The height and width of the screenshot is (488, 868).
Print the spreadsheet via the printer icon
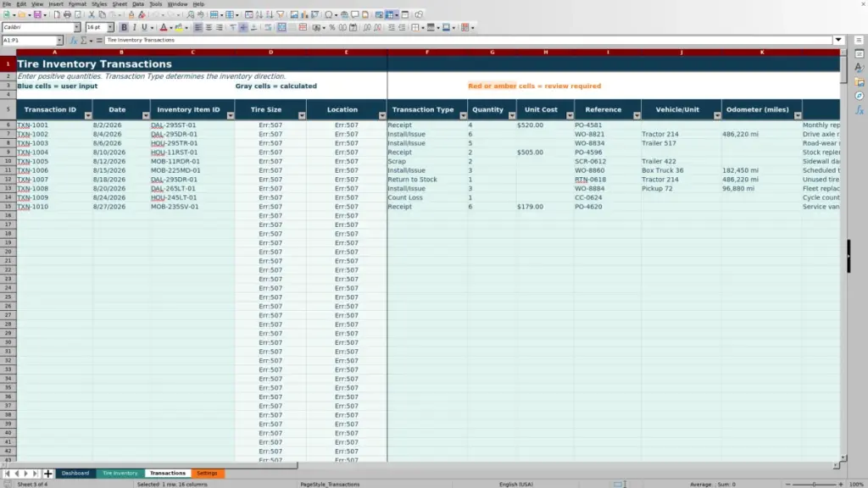tap(67, 15)
